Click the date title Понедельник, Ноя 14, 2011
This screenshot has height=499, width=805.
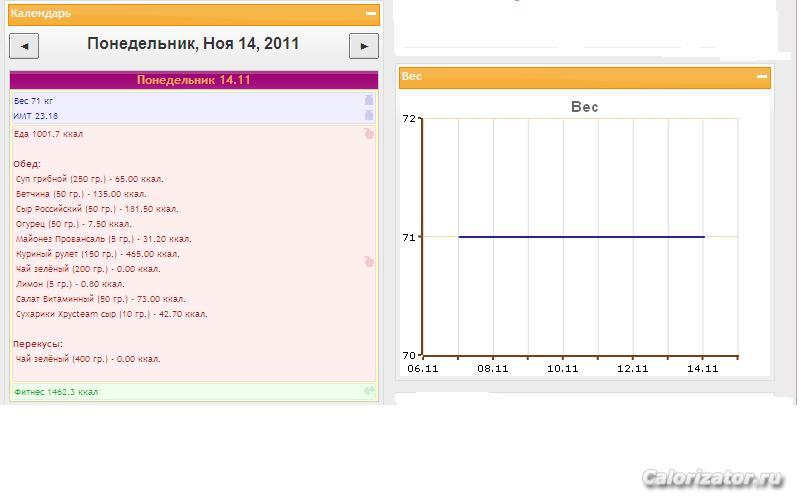click(193, 44)
